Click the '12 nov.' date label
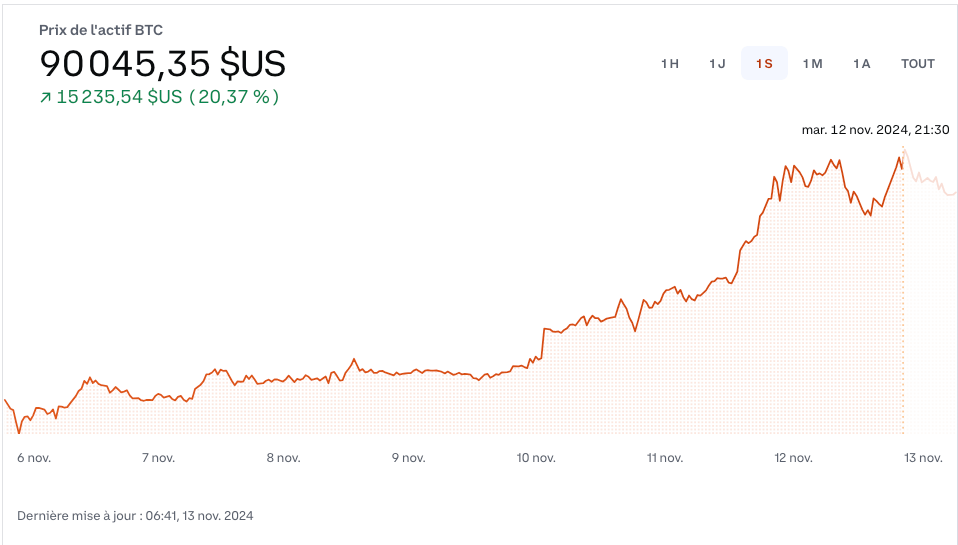Viewport: 958px width, 545px height. click(x=793, y=458)
